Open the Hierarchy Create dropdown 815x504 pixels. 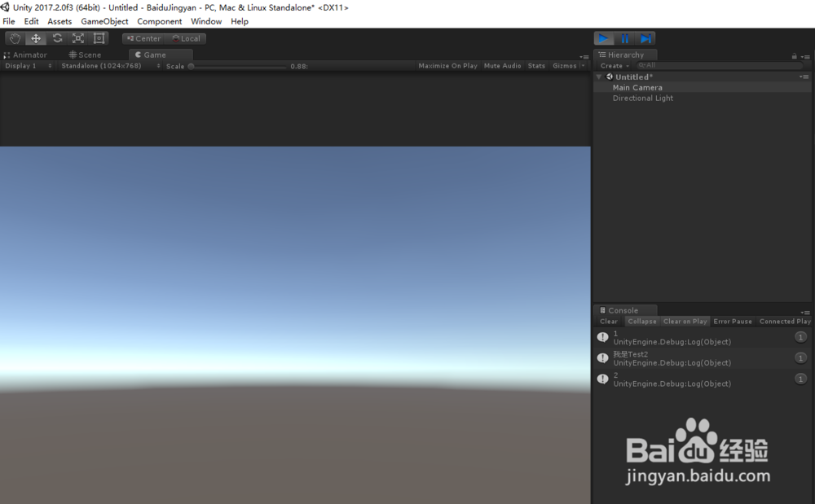point(615,66)
